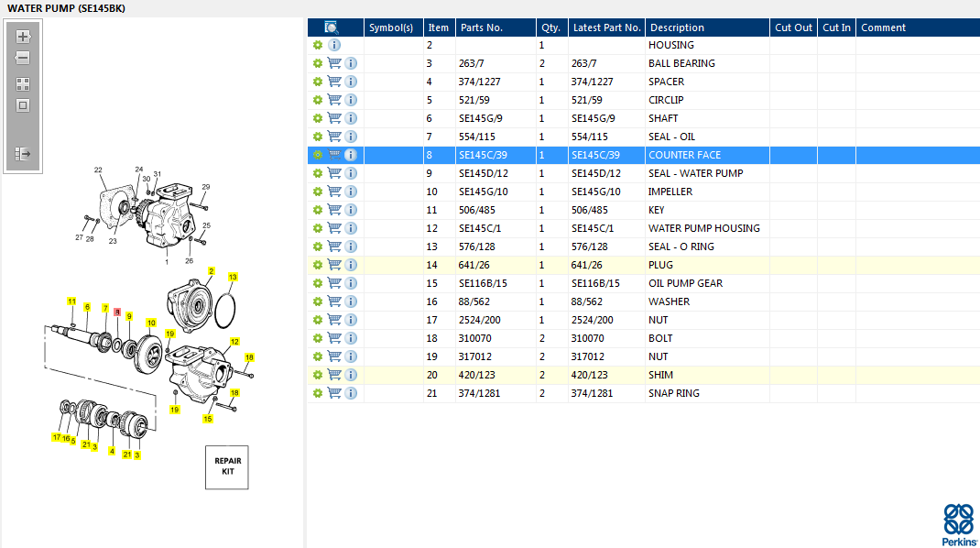
Task: Click the Comment column header
Action: click(918, 27)
